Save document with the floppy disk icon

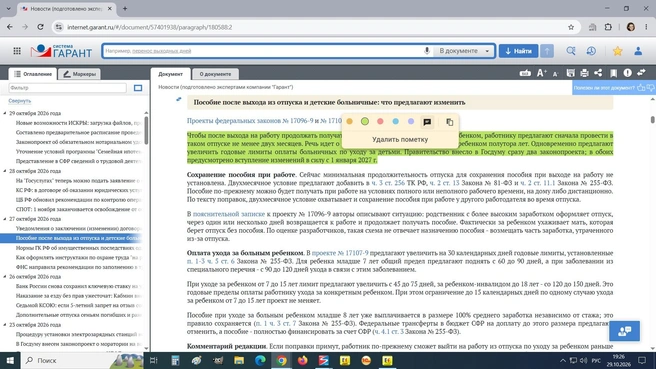point(570,73)
